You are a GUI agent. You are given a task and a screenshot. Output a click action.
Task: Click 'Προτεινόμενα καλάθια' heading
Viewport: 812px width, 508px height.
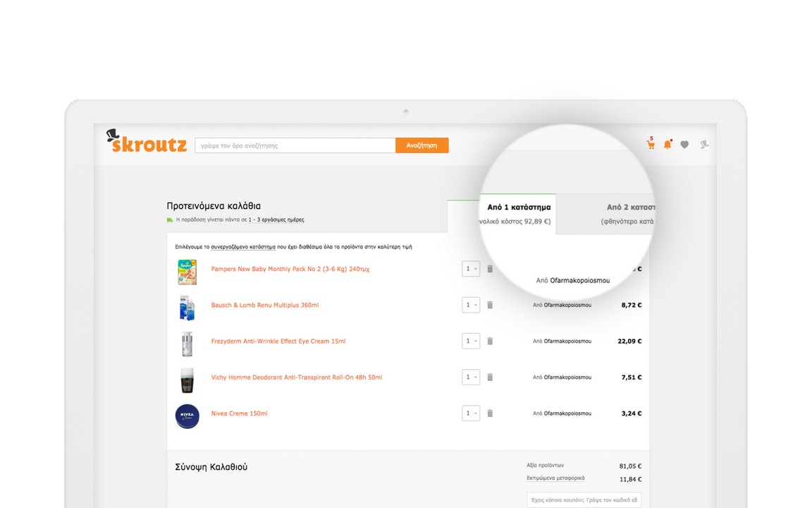tap(214, 206)
